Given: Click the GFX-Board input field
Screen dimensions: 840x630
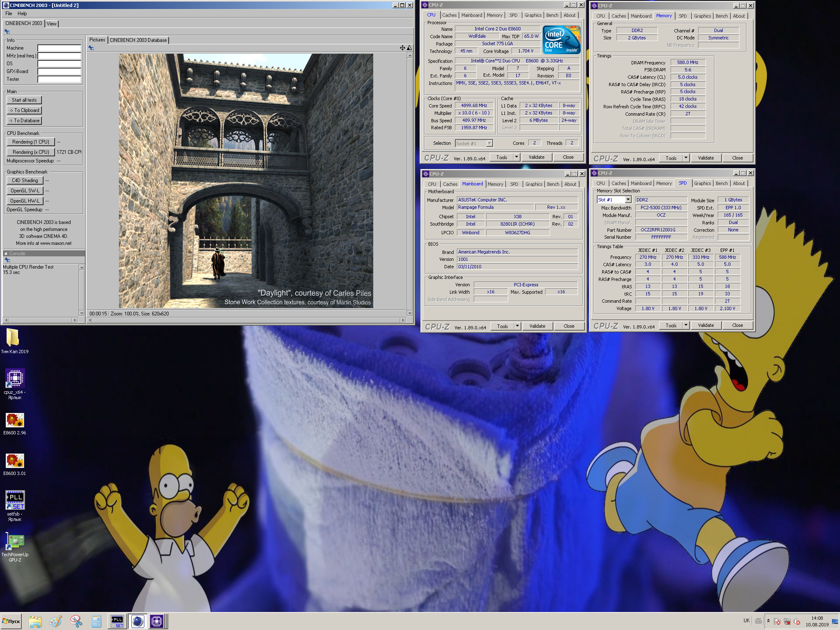Looking at the screenshot, I should (59, 71).
